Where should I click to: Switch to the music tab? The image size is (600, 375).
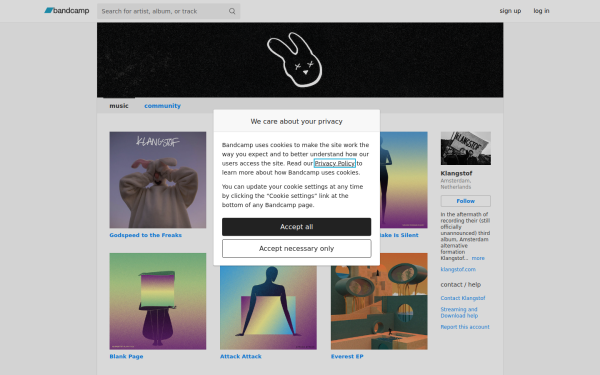click(119, 106)
